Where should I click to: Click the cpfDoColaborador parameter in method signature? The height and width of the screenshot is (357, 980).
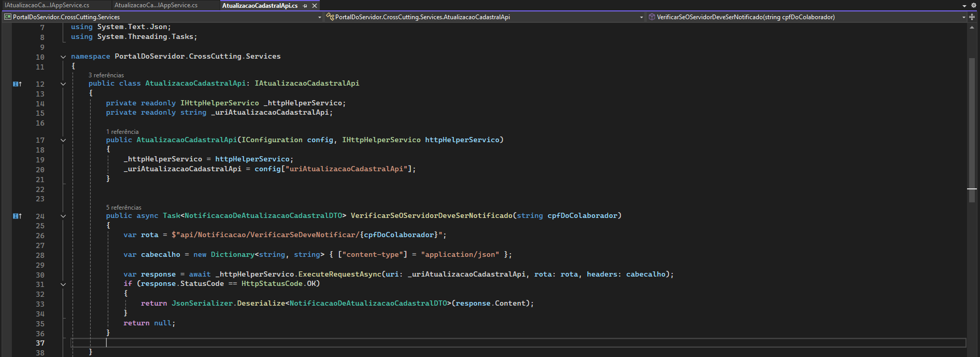[x=583, y=216]
